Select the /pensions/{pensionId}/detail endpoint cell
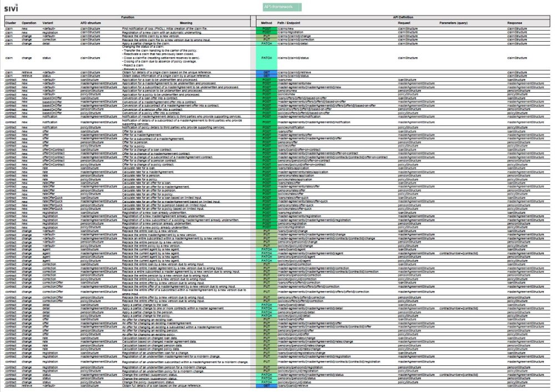 (x=296, y=312)
